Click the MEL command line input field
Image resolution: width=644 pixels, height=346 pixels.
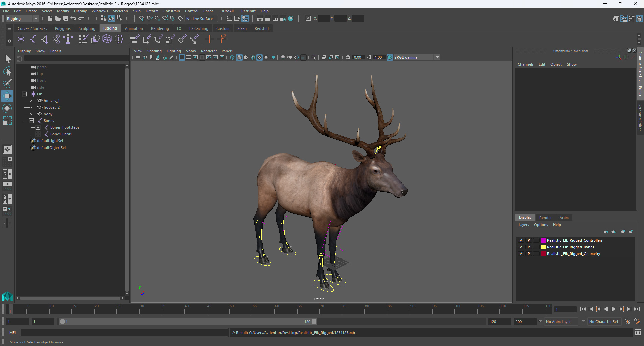point(124,333)
